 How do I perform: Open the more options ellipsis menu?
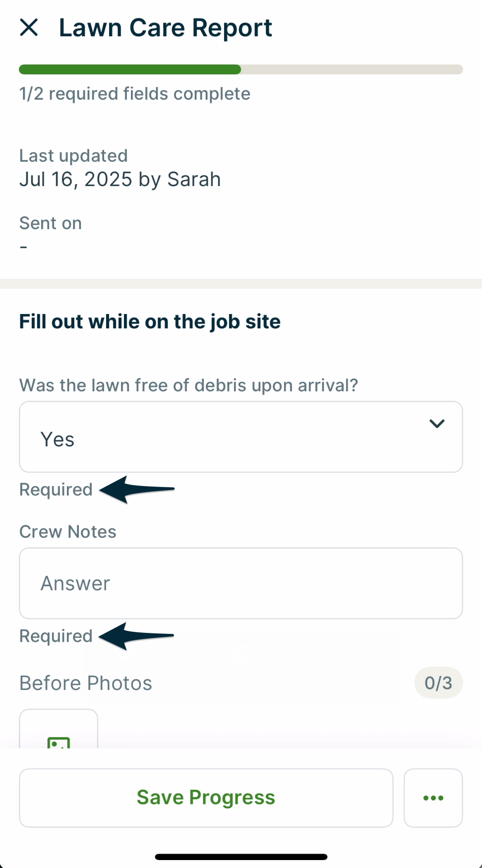point(433,798)
